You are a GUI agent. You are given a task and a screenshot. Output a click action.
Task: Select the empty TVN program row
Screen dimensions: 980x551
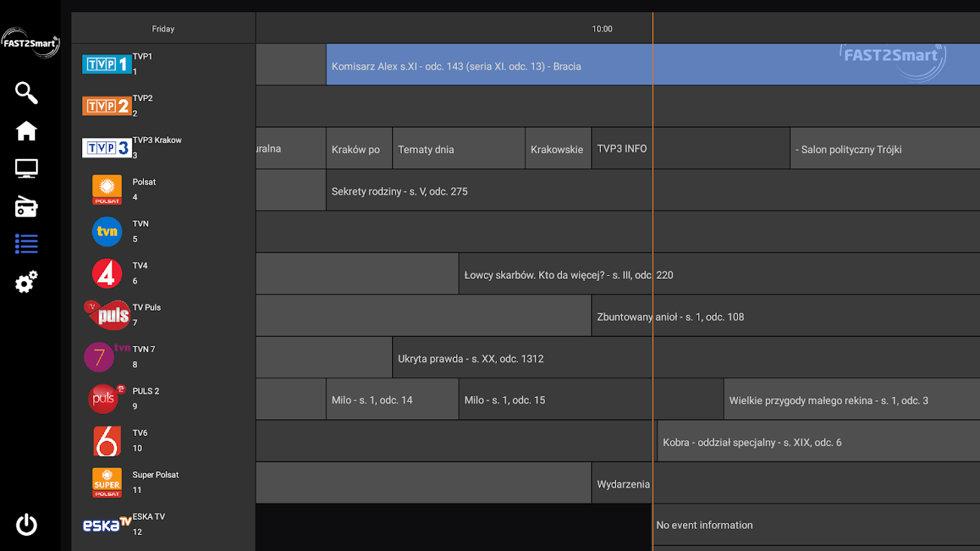tap(617, 231)
